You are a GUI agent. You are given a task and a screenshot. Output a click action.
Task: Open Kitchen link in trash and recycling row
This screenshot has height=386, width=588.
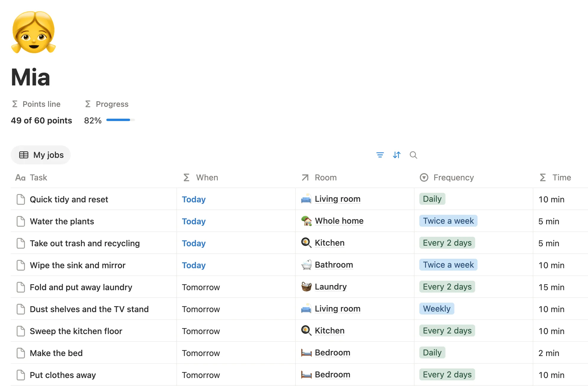click(x=330, y=243)
